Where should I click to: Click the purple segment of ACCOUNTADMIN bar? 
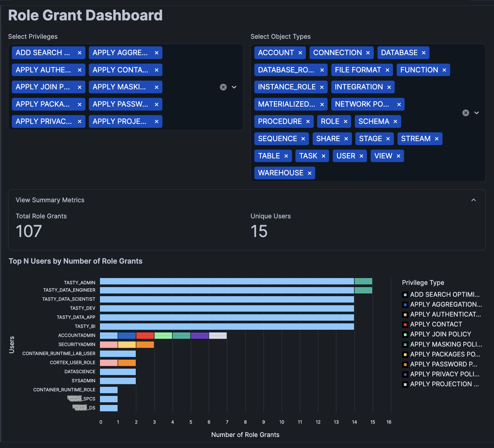(199, 335)
